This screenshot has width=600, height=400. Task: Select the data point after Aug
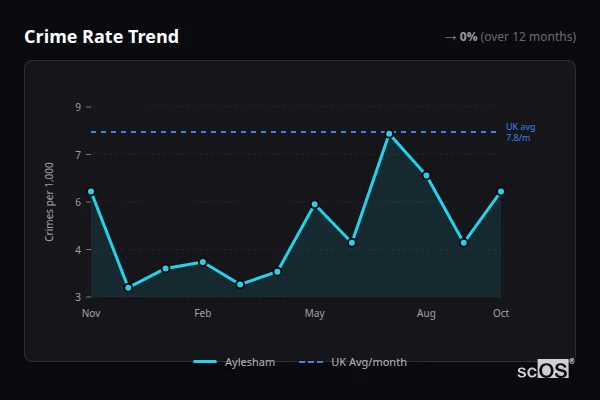pos(463,243)
